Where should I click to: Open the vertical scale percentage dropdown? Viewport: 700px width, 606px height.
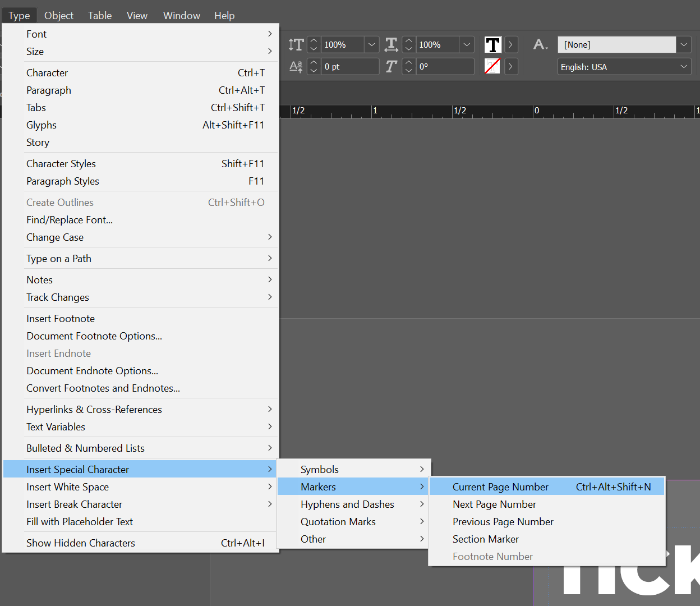(371, 44)
